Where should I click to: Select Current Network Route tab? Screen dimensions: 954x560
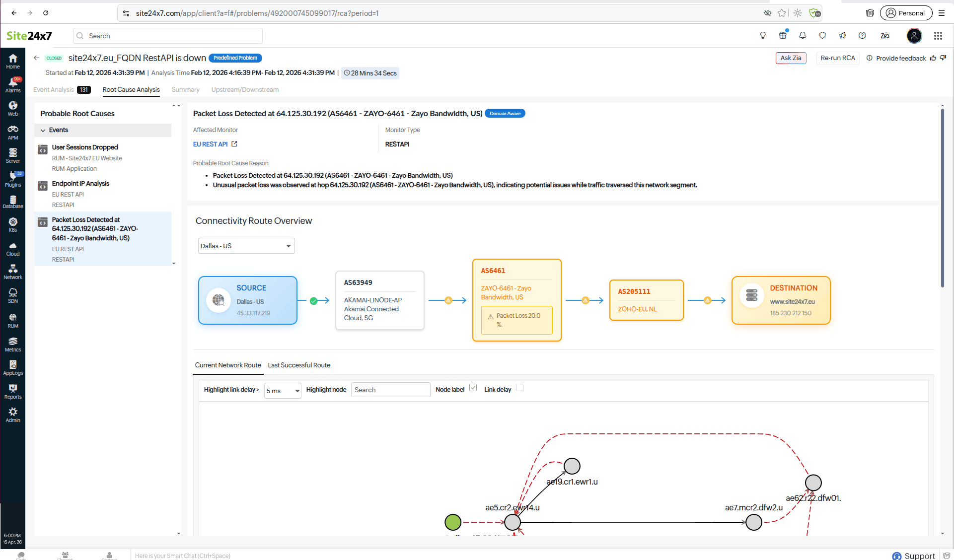(228, 365)
